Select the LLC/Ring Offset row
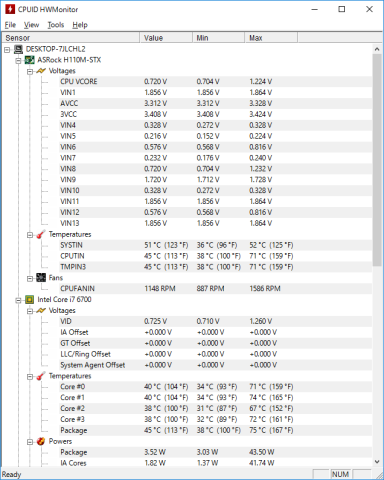The width and height of the screenshot is (384, 480). coord(216,354)
